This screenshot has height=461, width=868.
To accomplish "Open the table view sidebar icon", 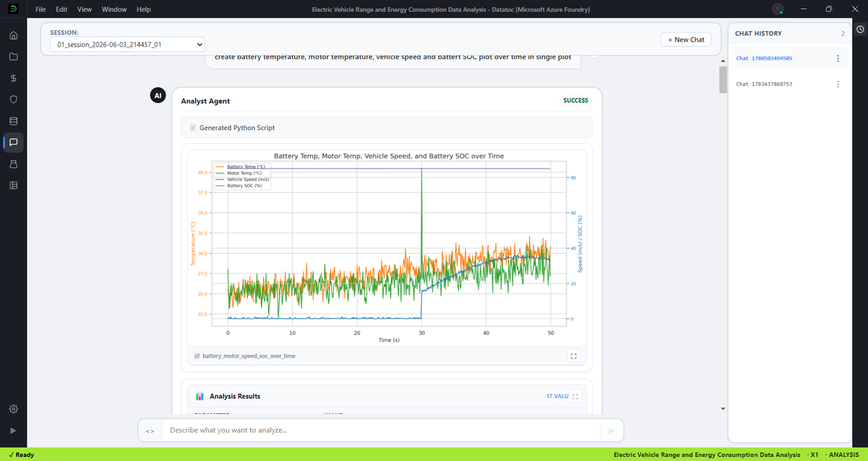I will (14, 185).
